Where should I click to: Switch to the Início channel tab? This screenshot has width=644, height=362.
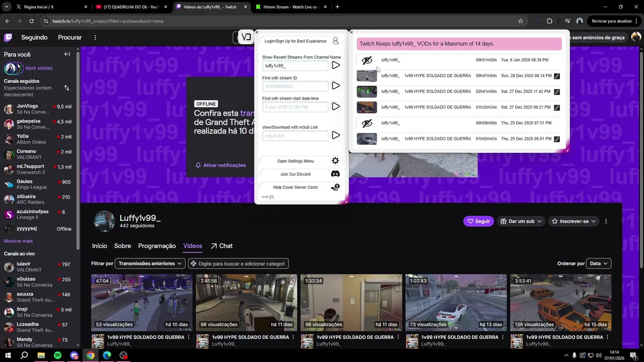click(100, 246)
